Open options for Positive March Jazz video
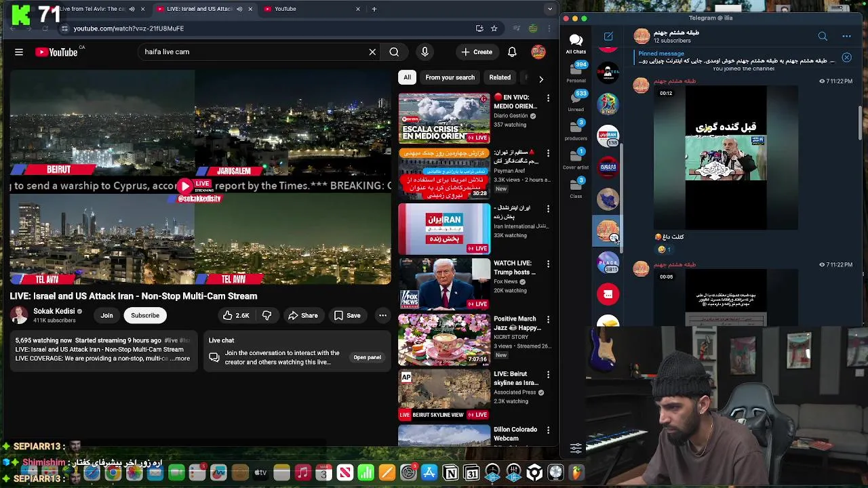Screen dimensions: 868x488 (548, 319)
